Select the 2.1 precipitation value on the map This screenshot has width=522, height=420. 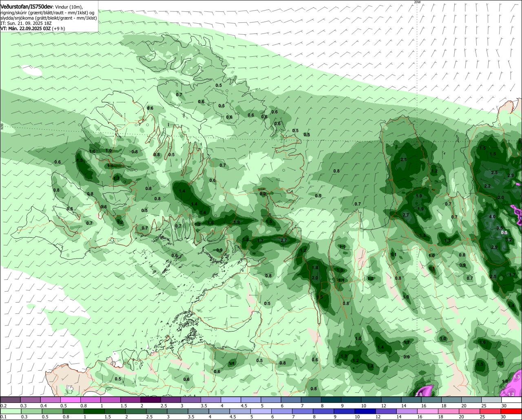tap(404, 159)
